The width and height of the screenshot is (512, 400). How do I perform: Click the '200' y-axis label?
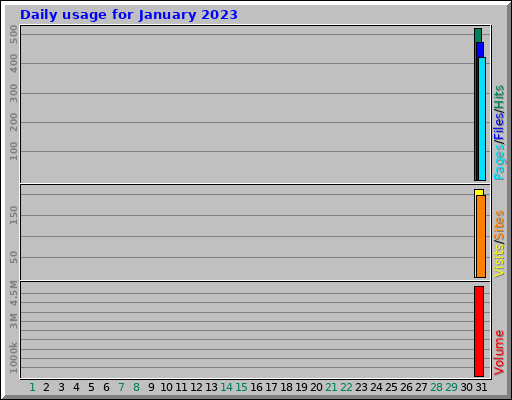pos(14,122)
